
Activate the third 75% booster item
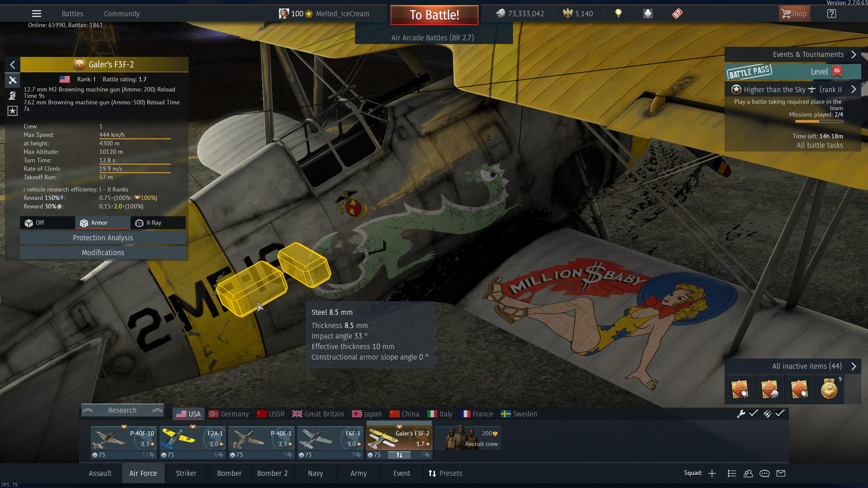799,389
